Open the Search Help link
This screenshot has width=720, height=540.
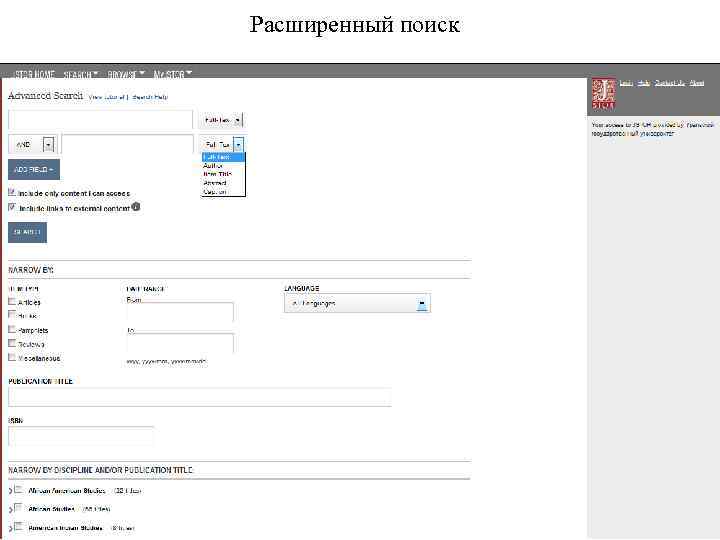point(150,97)
